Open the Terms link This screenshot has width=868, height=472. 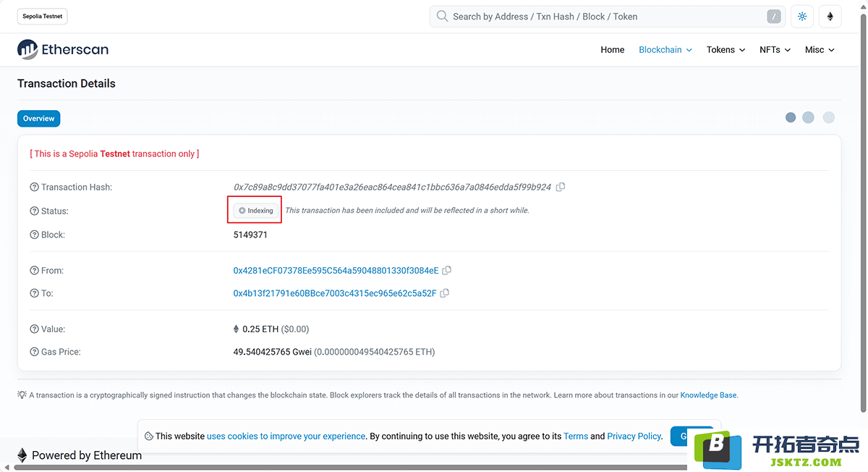pos(576,437)
